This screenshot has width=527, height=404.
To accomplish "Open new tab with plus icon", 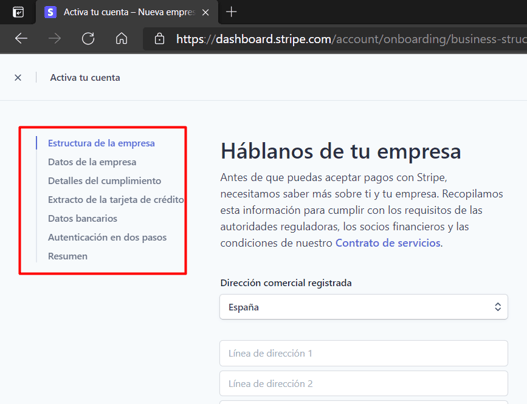I will tap(231, 12).
